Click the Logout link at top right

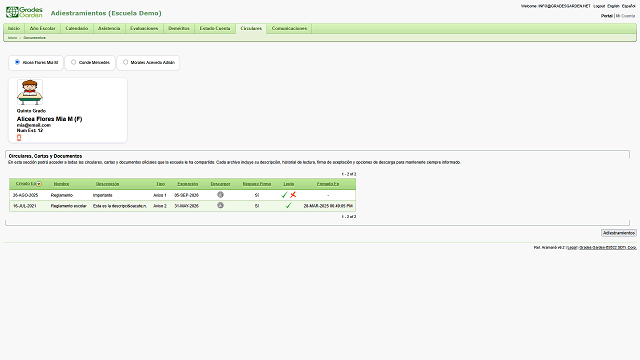point(599,6)
